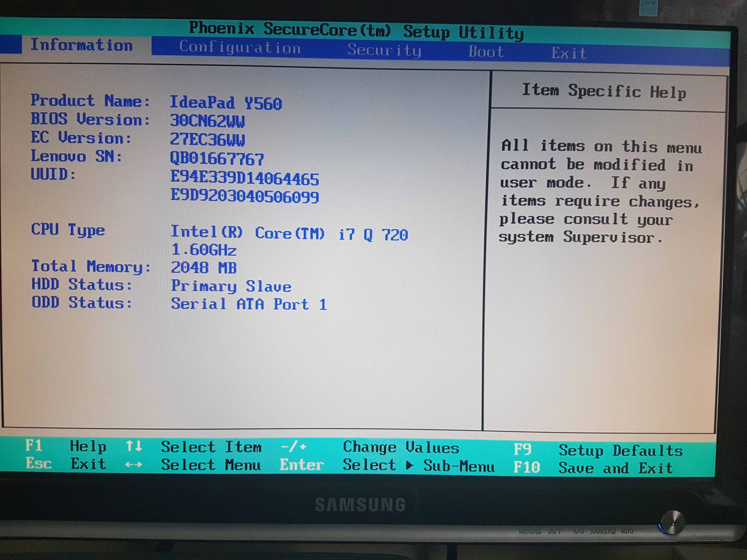The height and width of the screenshot is (560, 747).
Task: Select the Information tab
Action: [81, 45]
